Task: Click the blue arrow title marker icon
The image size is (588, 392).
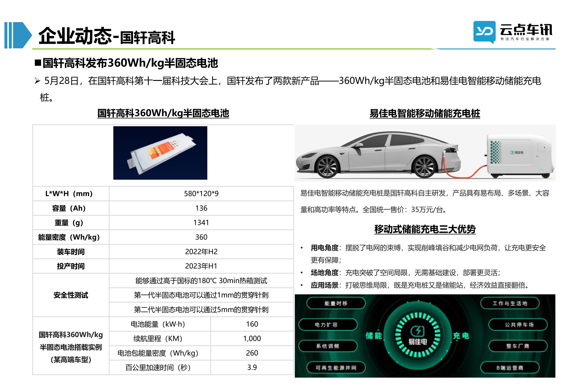Action: tap(18, 35)
